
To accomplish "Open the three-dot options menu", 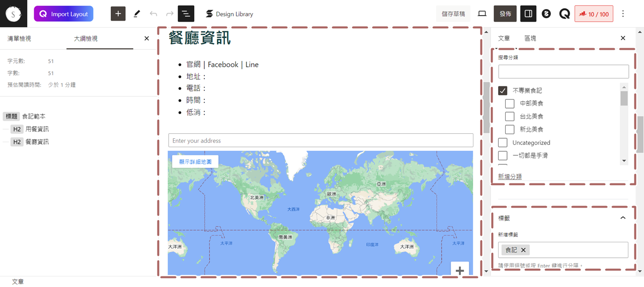I will tap(623, 14).
